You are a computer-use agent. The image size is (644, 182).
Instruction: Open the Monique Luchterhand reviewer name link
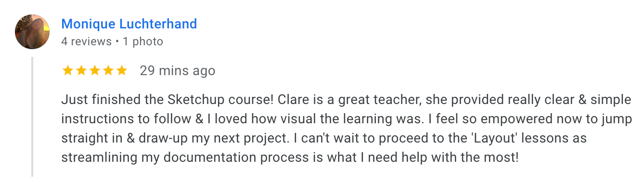tap(129, 24)
